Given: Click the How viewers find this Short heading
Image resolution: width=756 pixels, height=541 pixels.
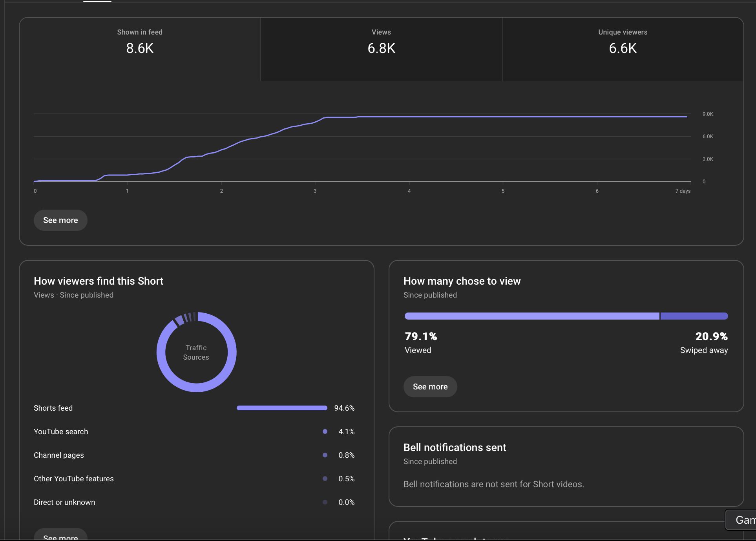Looking at the screenshot, I should tap(99, 281).
